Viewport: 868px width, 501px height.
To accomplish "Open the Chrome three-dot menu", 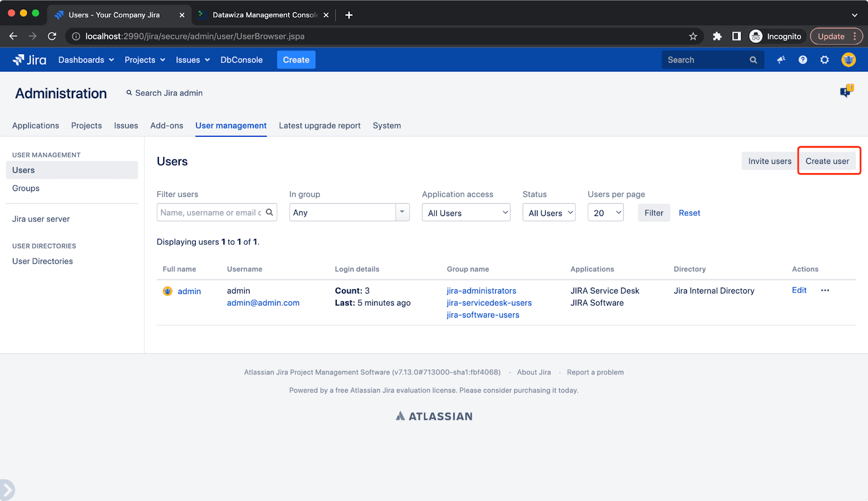I will (x=854, y=36).
